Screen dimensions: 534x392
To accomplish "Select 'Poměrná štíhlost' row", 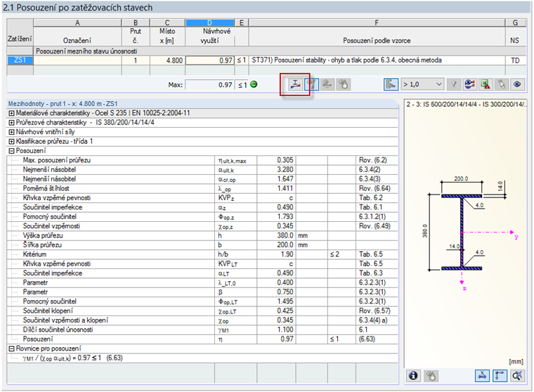I will pyautogui.click(x=202, y=189).
